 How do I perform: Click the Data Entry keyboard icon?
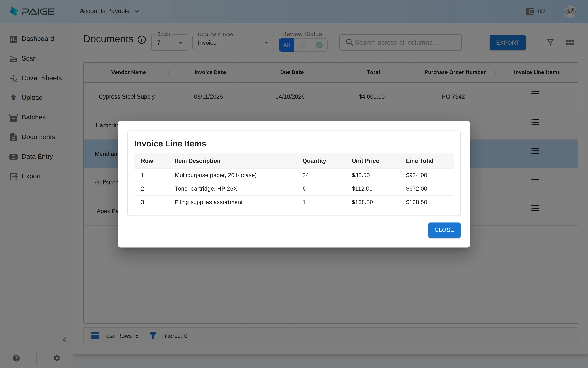click(13, 157)
